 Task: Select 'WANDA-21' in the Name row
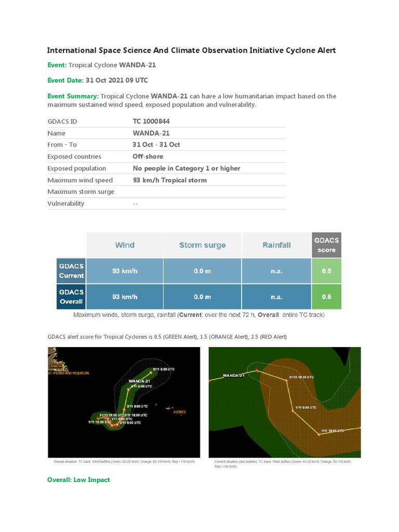151,134
